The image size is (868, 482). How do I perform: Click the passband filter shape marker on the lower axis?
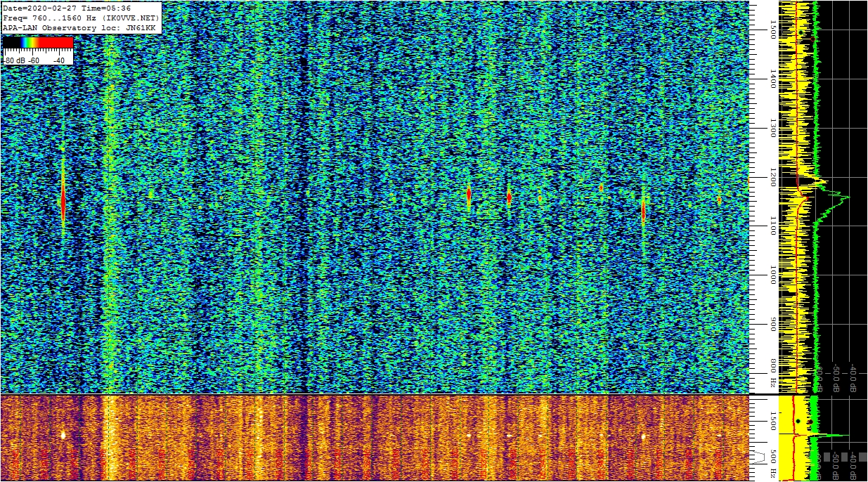coord(759,456)
